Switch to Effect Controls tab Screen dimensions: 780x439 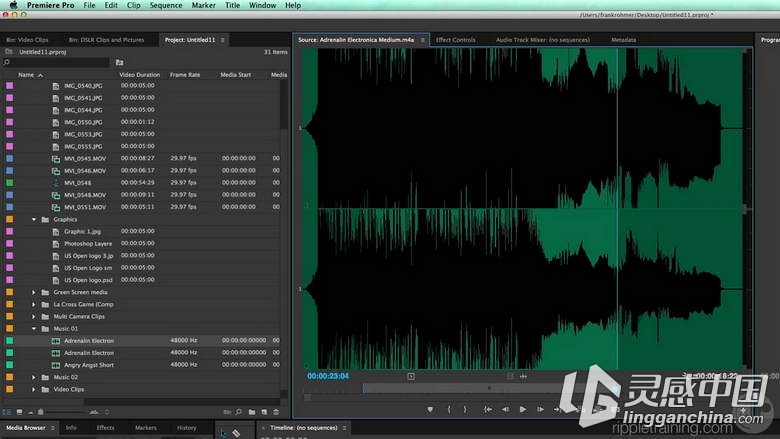coord(456,40)
